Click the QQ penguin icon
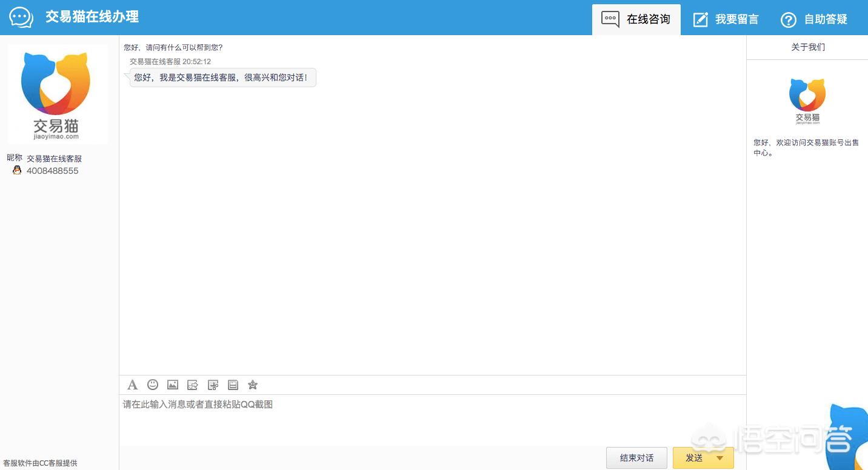 17,170
